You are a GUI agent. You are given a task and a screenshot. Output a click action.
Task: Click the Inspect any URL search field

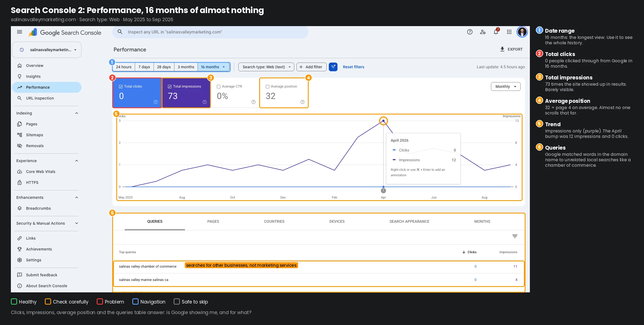[x=210, y=32]
